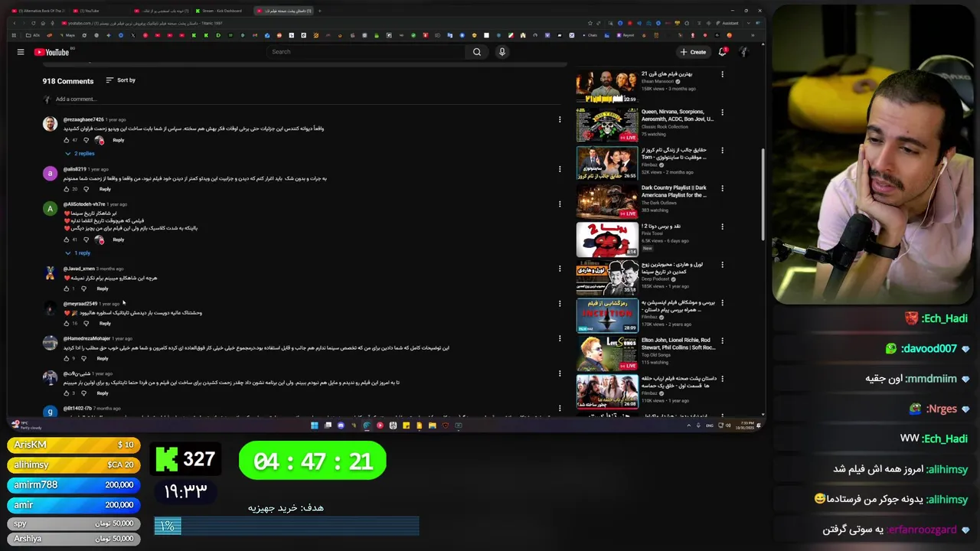980x551 pixels.
Task: Like the comment by @meyraad2549
Action: click(67, 324)
